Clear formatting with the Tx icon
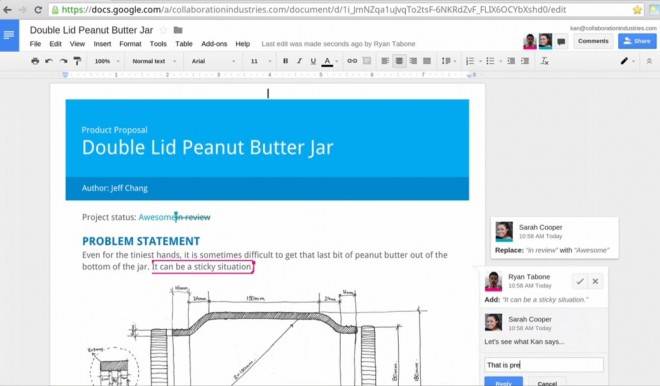660x386 pixels. [545, 61]
